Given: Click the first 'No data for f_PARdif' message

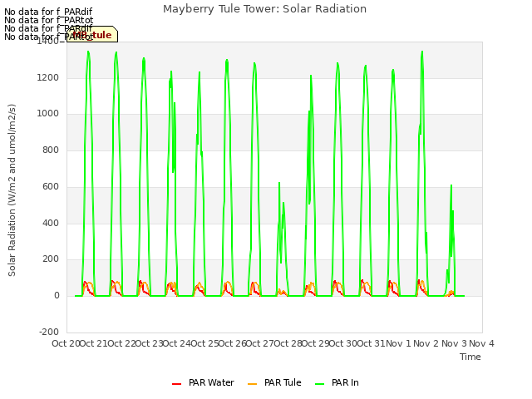Looking at the screenshot, I should 48,12.
